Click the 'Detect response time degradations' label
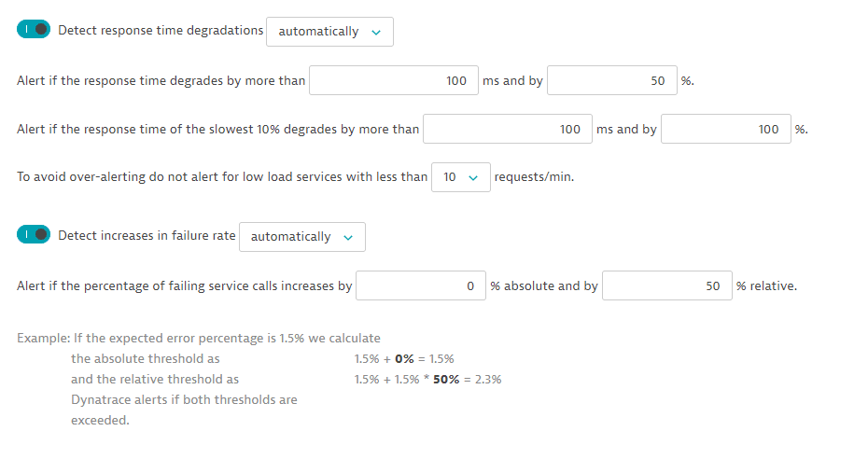868x459 pixels. [x=161, y=30]
